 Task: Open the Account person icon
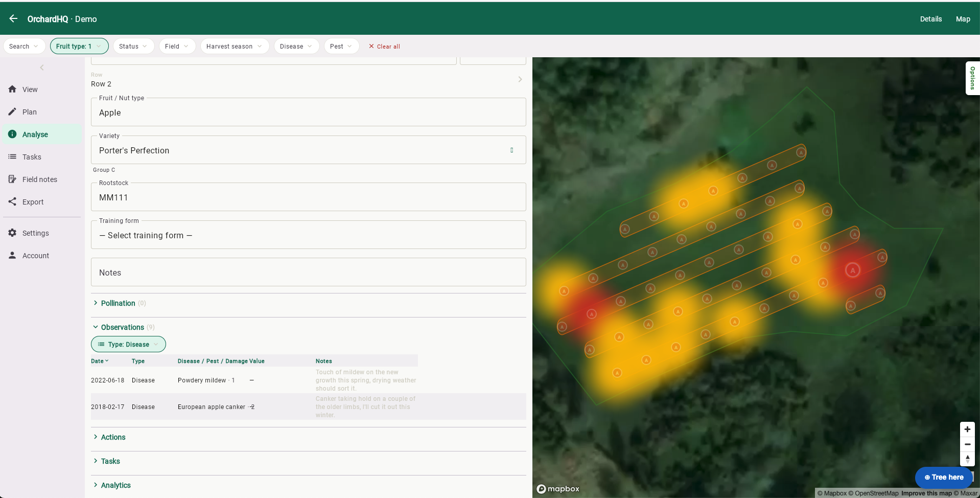[12, 255]
